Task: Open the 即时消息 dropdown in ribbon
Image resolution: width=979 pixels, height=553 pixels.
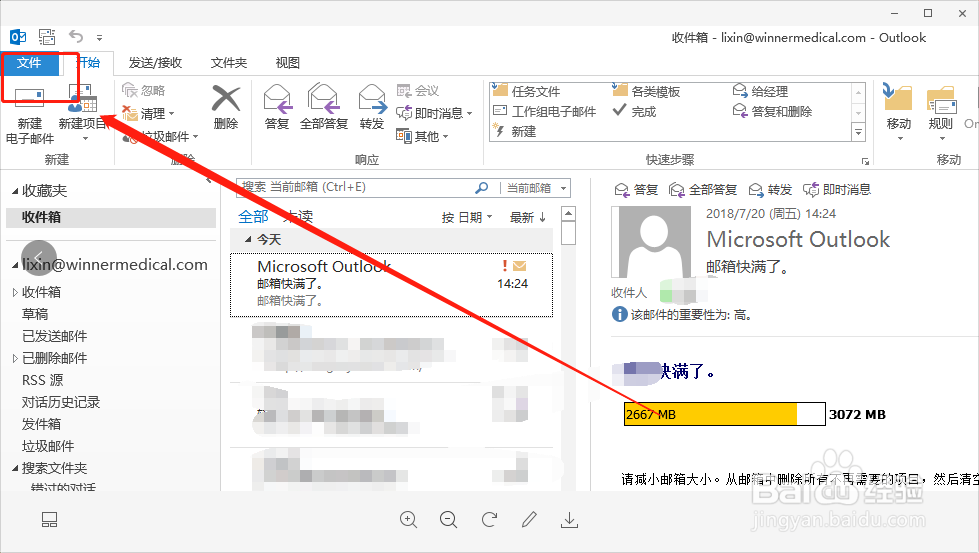Action: click(x=435, y=114)
